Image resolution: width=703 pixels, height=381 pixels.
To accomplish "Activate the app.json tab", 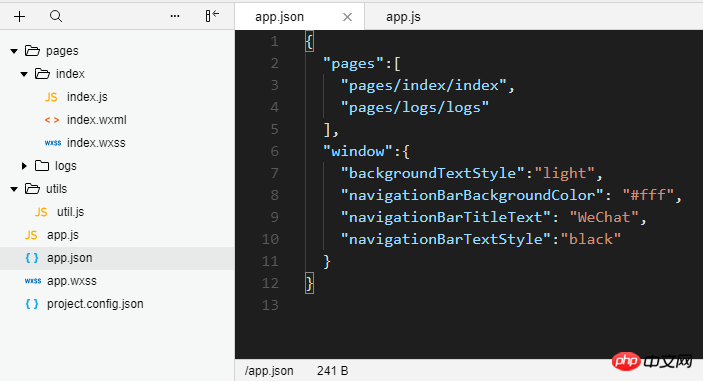I will click(279, 17).
